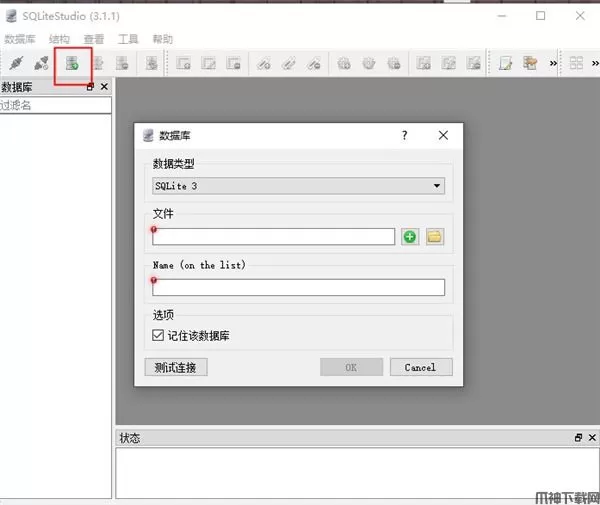Viewport: 600px width, 505px height.
Task: Open the 工具 menu
Action: click(128, 39)
